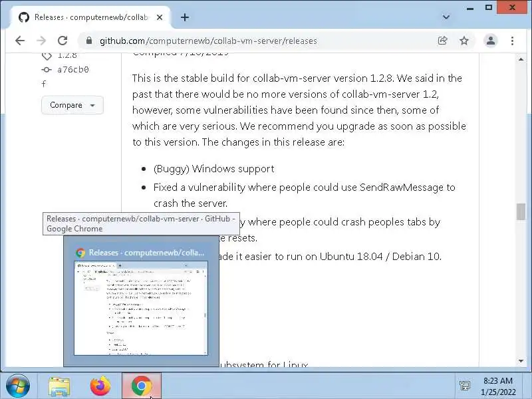
Task: Open a new tab with the plus button
Action: coord(185,17)
